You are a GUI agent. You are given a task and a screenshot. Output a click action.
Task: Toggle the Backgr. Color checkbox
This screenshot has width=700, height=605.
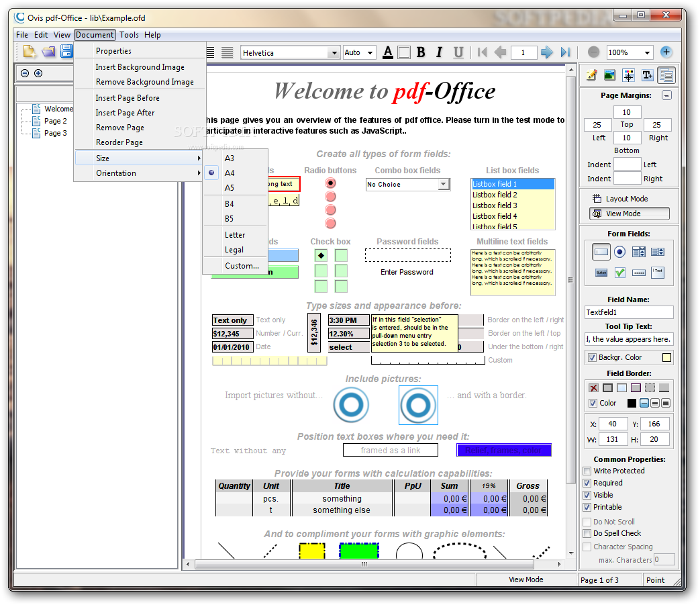(x=592, y=357)
